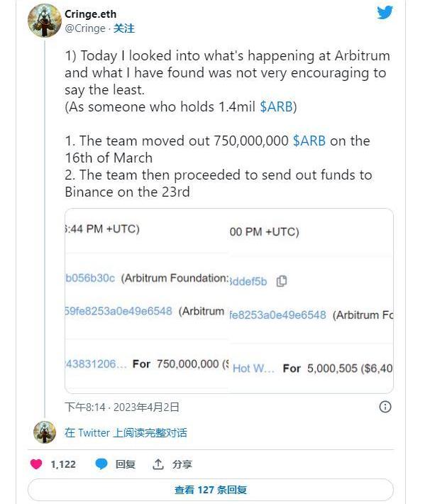Read the full conversation on Twitter
The width and height of the screenshot is (435, 504).
pyautogui.click(x=126, y=432)
